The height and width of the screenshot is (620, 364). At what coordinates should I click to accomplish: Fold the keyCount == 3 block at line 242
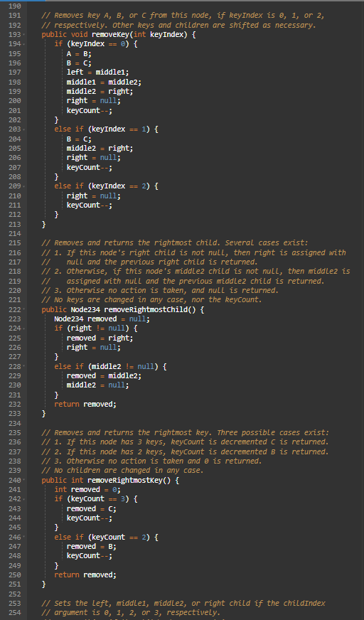coord(24,500)
